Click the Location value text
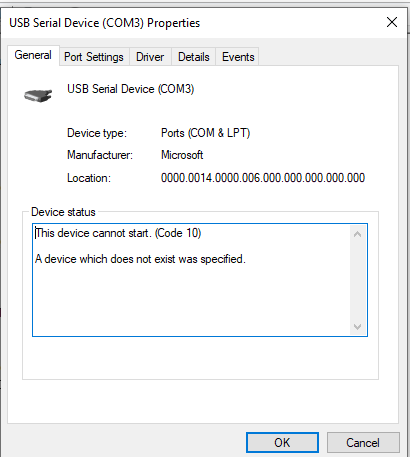The image size is (410, 457). (x=263, y=178)
